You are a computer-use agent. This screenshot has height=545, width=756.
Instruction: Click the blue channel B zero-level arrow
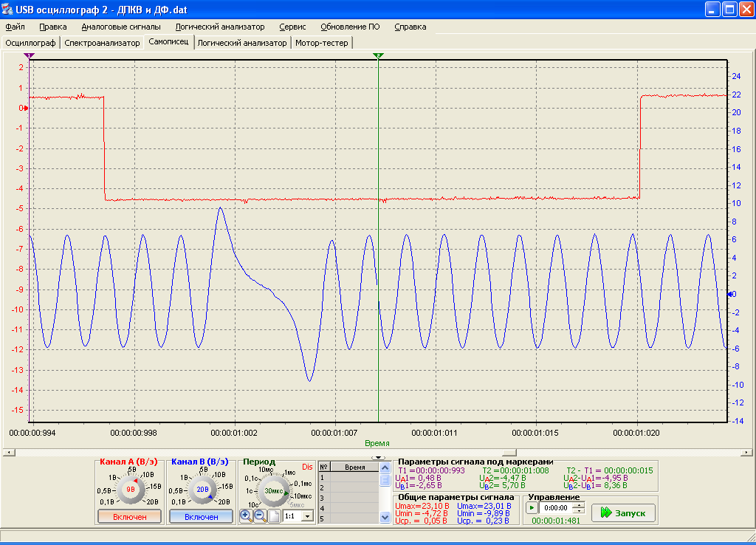730,294
